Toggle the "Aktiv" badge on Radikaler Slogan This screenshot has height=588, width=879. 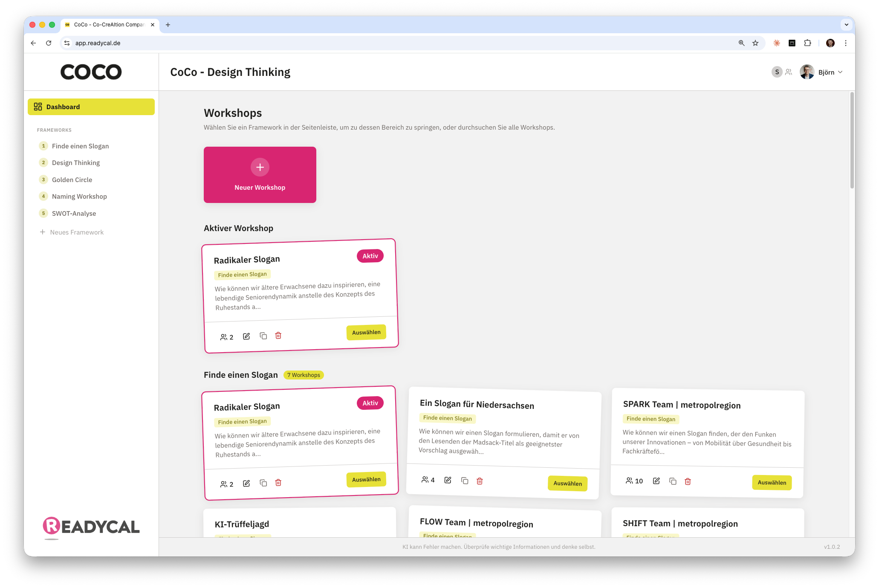click(x=370, y=256)
